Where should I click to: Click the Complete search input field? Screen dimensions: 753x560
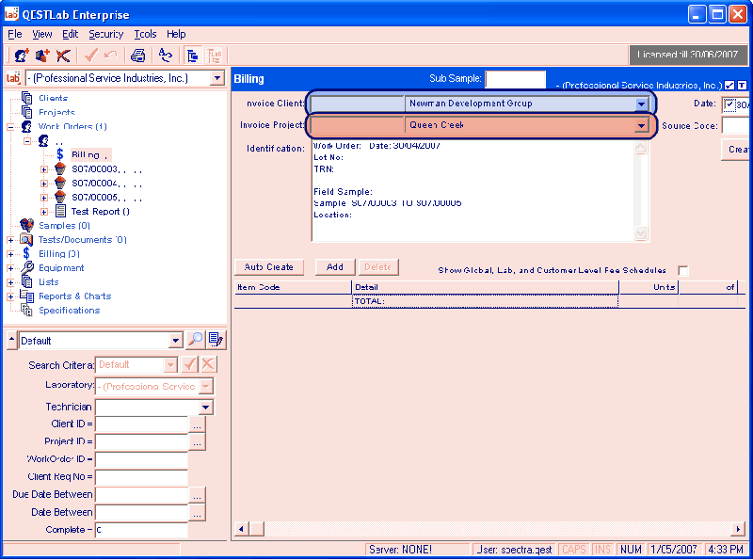(x=141, y=529)
